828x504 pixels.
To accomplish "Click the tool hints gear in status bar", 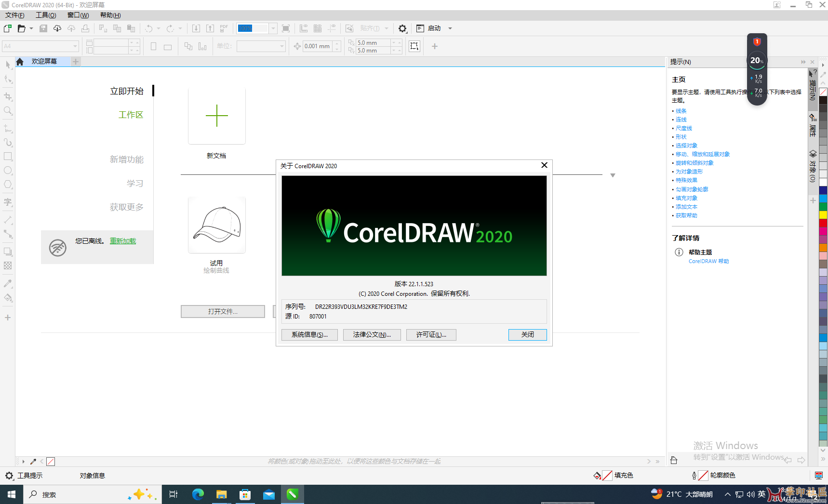I will click(9, 476).
